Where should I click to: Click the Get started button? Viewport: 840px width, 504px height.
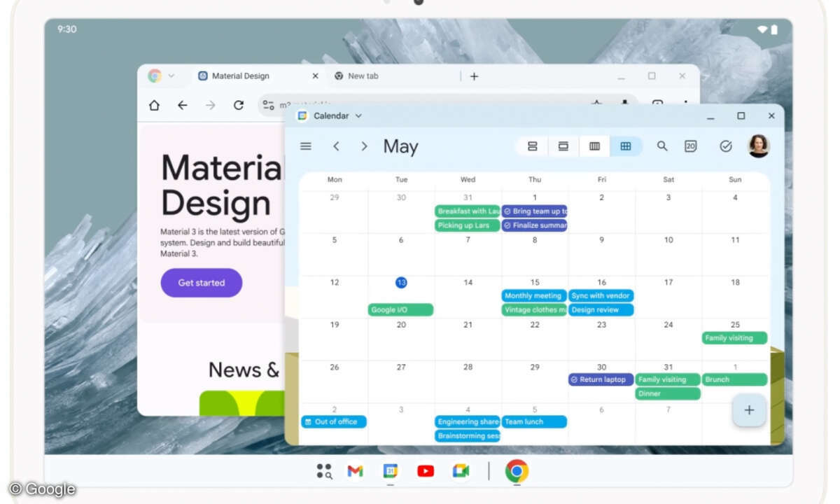(x=202, y=283)
